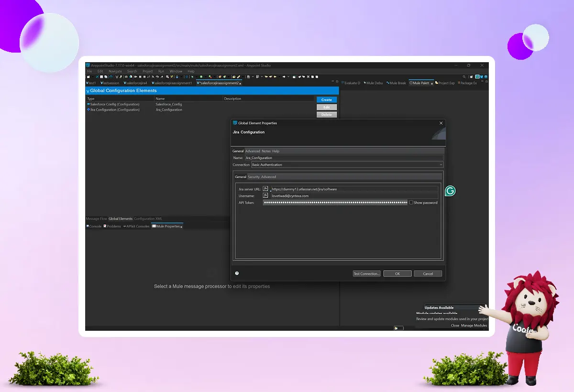Screen dimensions: 574x392
Task: Open the Mule Break view tab
Action: pyautogui.click(x=396, y=83)
